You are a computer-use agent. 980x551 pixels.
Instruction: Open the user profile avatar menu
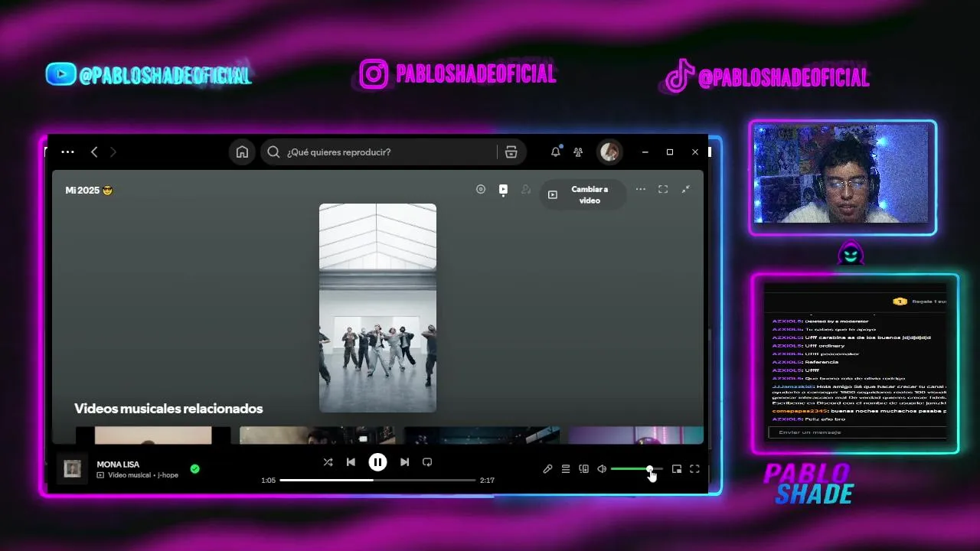[x=609, y=152]
